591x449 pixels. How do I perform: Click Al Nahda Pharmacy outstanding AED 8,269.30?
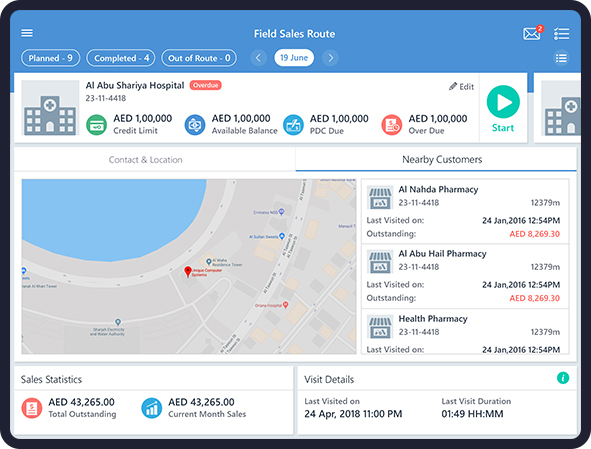(x=534, y=234)
